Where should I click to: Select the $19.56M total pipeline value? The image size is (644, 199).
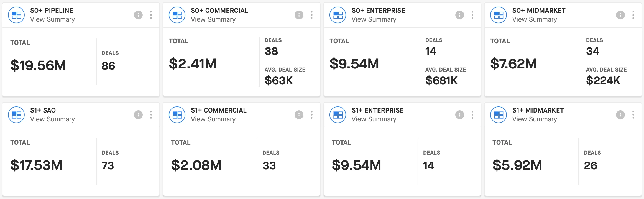pos(38,66)
